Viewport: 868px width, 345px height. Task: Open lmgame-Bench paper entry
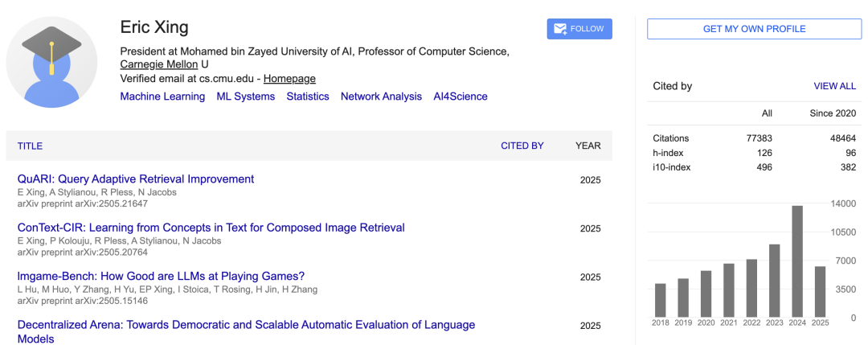(x=161, y=277)
